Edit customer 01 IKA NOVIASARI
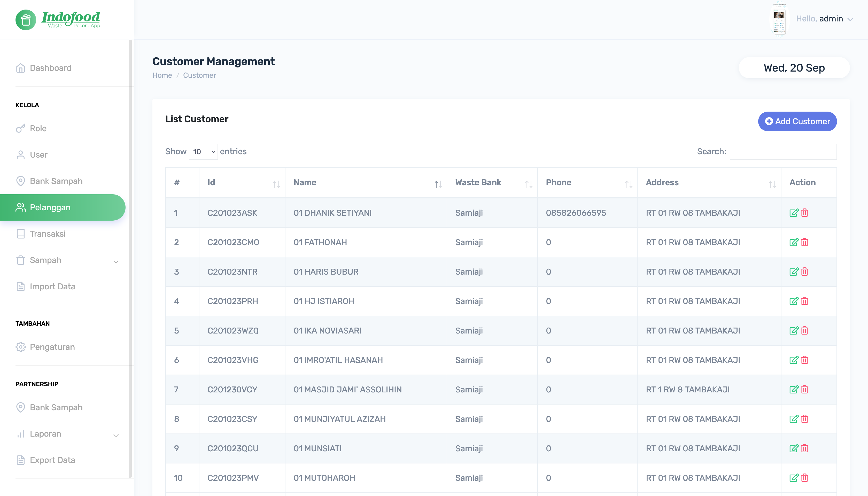868x496 pixels. click(x=794, y=331)
